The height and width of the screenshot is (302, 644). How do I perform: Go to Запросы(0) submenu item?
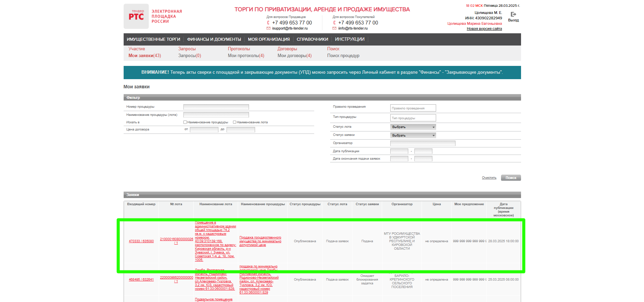coord(190,56)
